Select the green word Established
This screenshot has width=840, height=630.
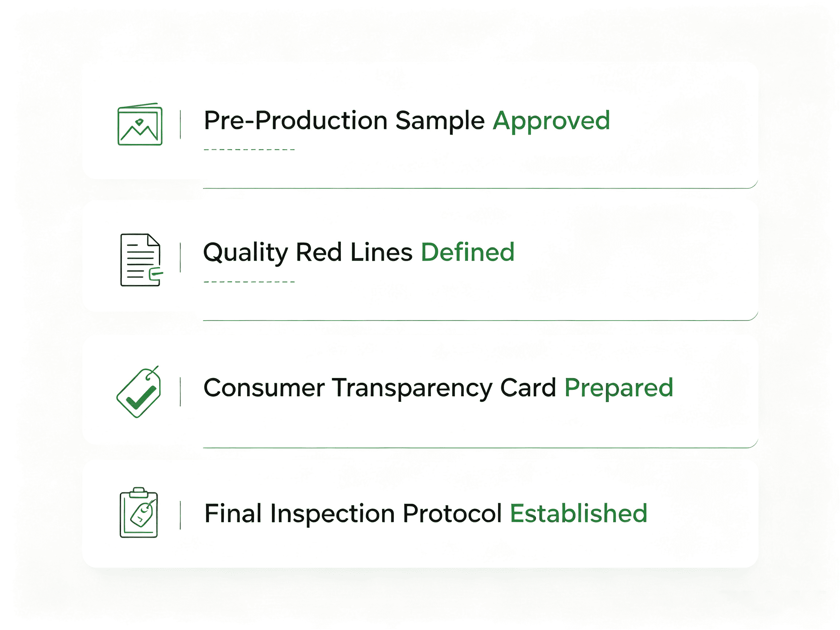tap(578, 513)
